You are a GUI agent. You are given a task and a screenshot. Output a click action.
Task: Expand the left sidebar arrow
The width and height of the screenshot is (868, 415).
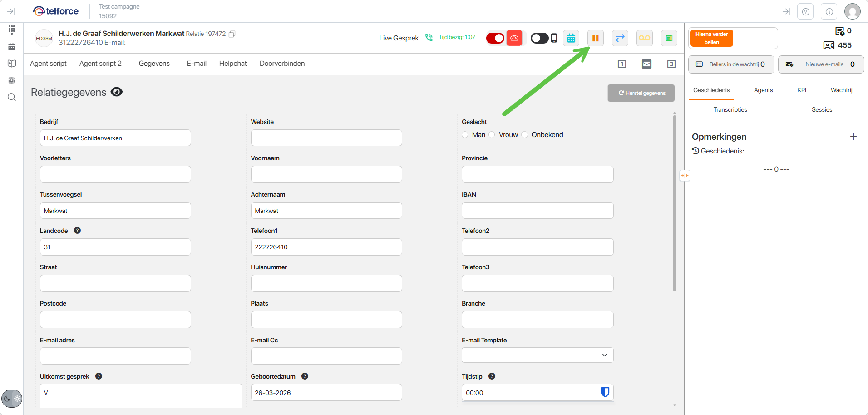11,11
